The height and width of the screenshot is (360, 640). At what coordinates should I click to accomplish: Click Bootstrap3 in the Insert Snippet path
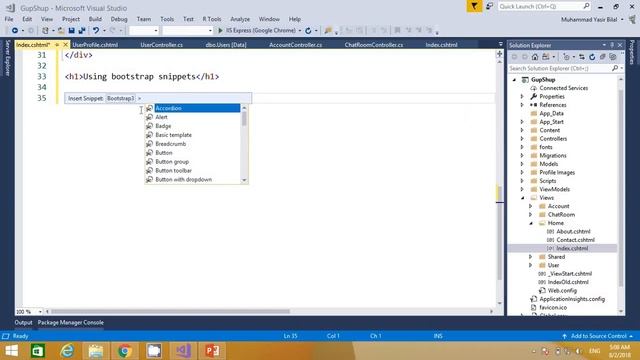120,98
